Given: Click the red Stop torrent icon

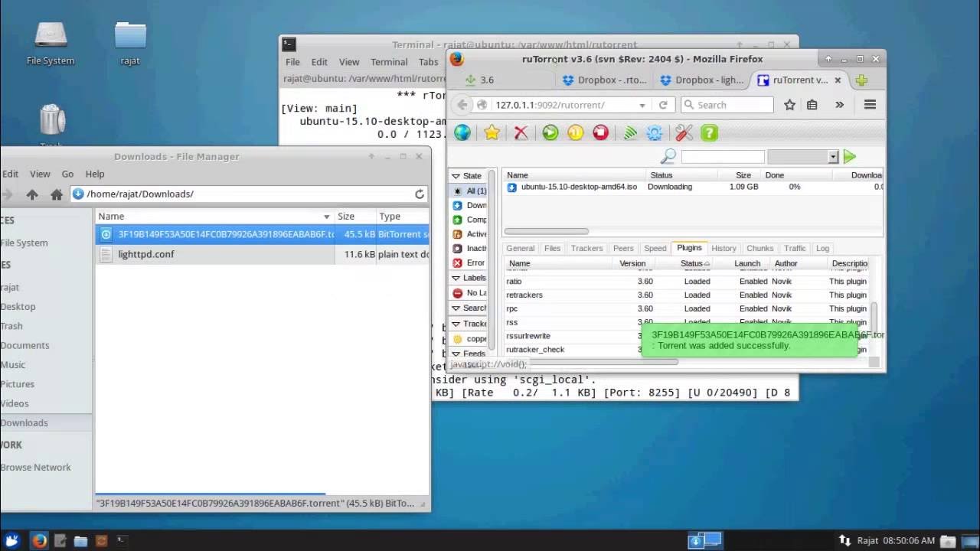Looking at the screenshot, I should click(x=600, y=132).
